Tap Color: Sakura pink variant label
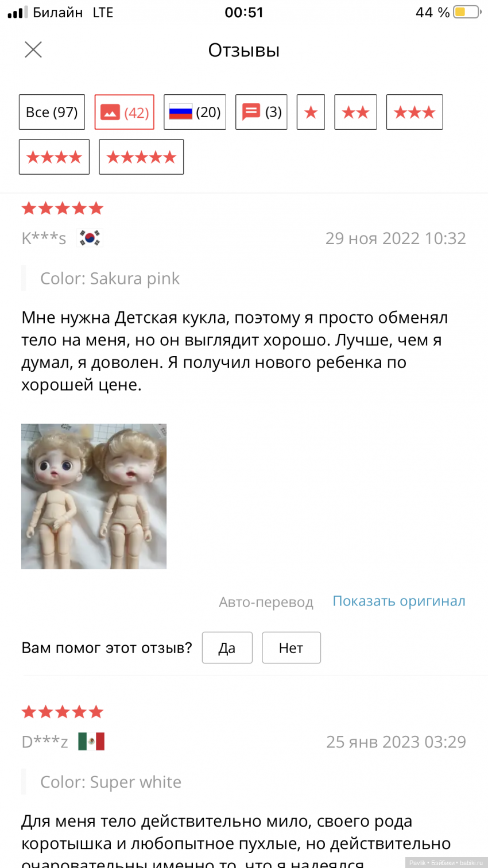Image resolution: width=488 pixels, height=868 pixels. point(110,279)
